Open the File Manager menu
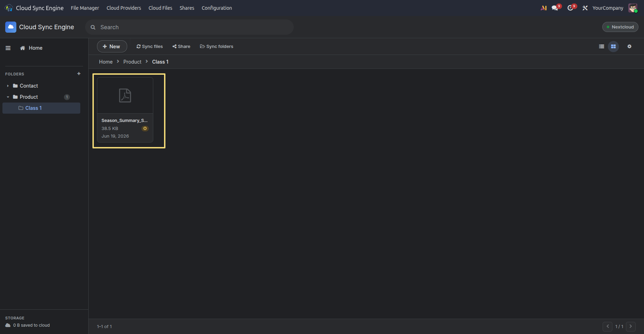The image size is (644, 334). point(85,8)
